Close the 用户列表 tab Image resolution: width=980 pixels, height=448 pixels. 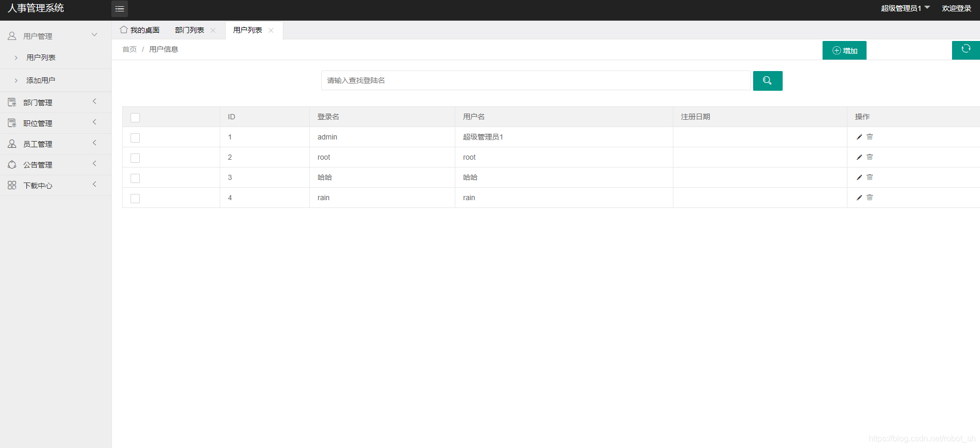tap(271, 30)
